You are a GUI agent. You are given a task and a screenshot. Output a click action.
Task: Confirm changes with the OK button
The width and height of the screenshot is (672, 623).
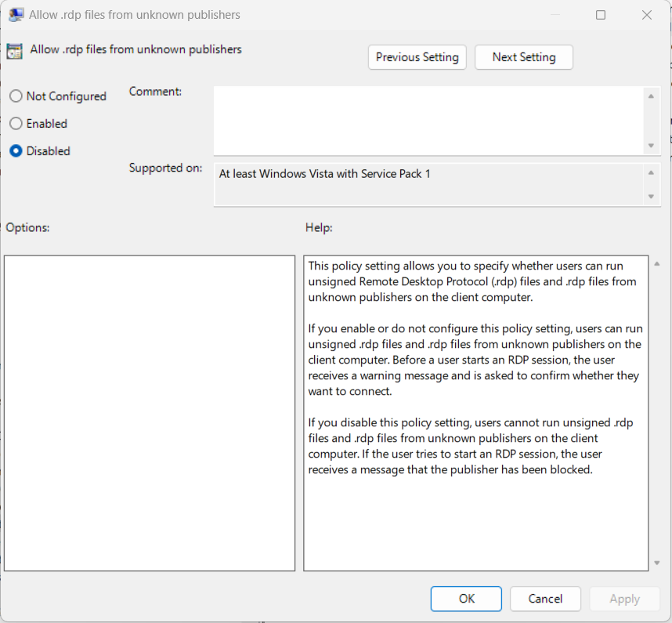pos(465,598)
